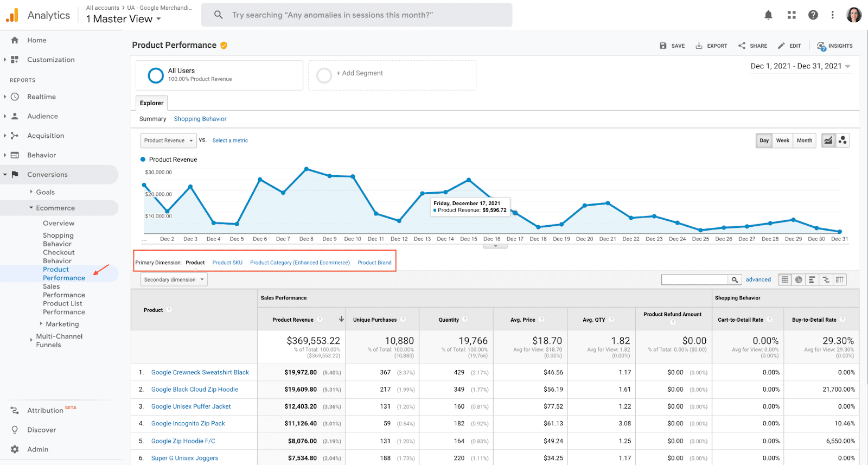Select the comparison view icon

(x=826, y=280)
